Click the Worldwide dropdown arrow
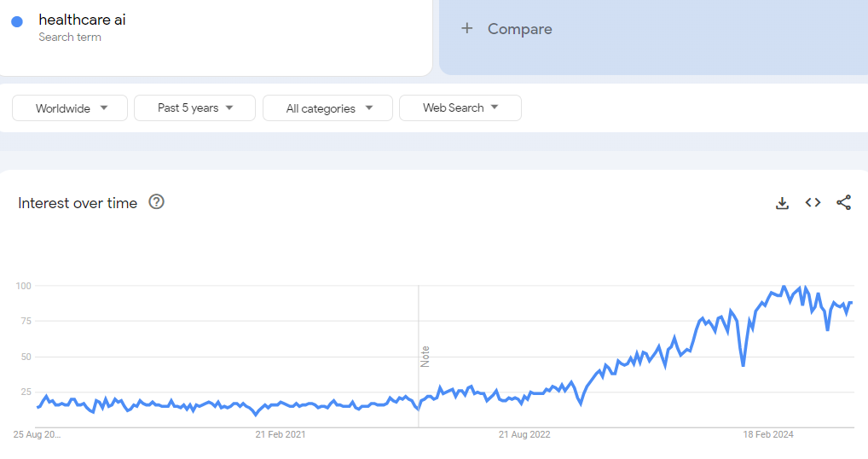The width and height of the screenshot is (868, 459). (x=104, y=108)
